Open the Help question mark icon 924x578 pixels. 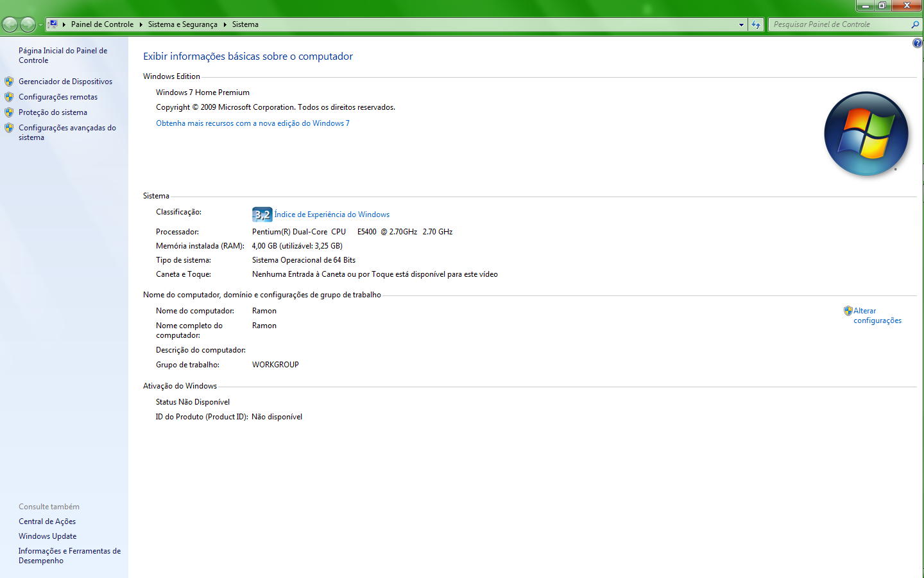pos(918,43)
